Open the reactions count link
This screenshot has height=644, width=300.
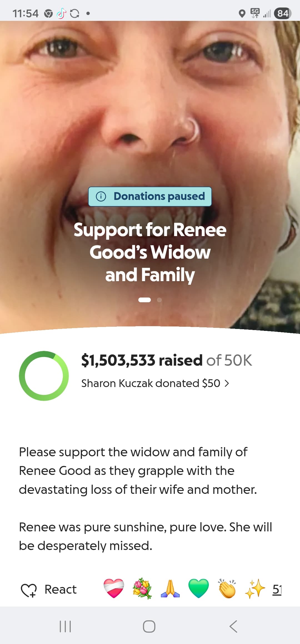click(277, 589)
